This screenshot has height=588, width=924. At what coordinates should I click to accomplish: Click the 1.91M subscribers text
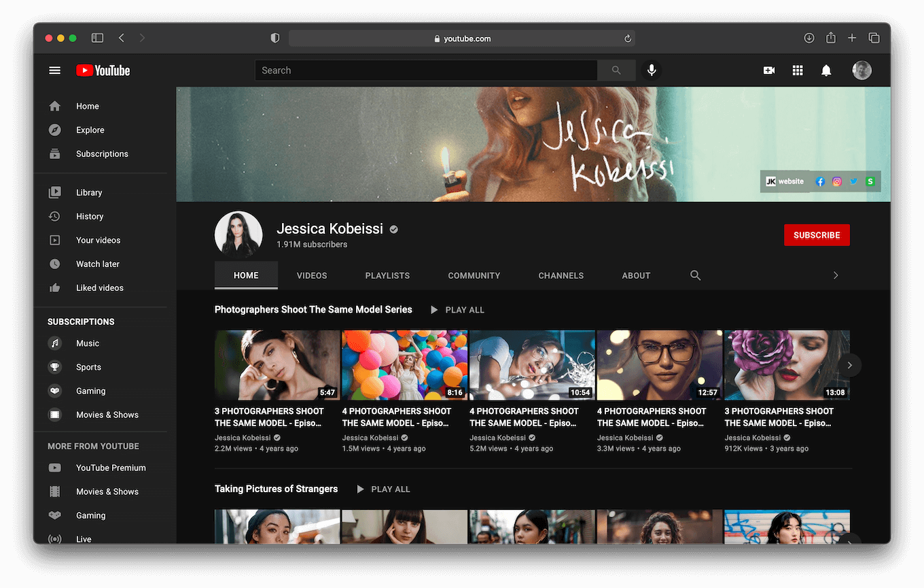tap(312, 245)
